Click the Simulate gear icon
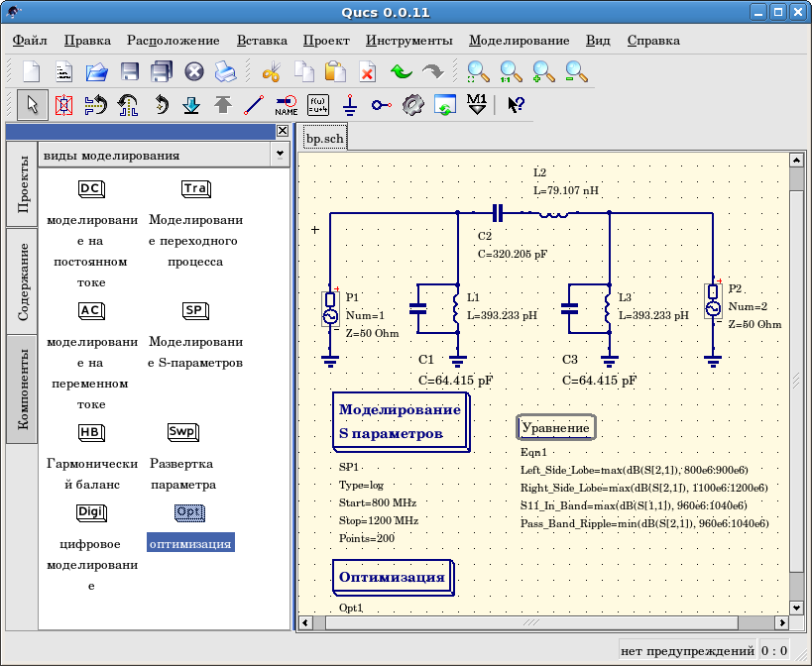 [x=412, y=103]
